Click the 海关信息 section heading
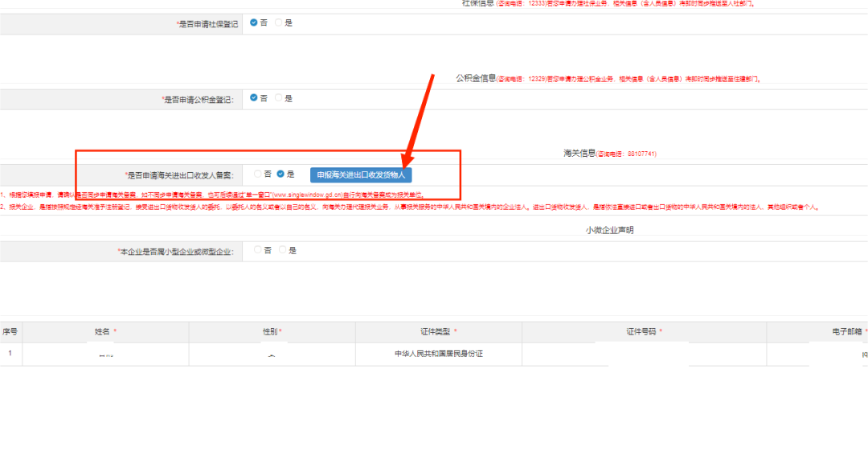 [579, 153]
